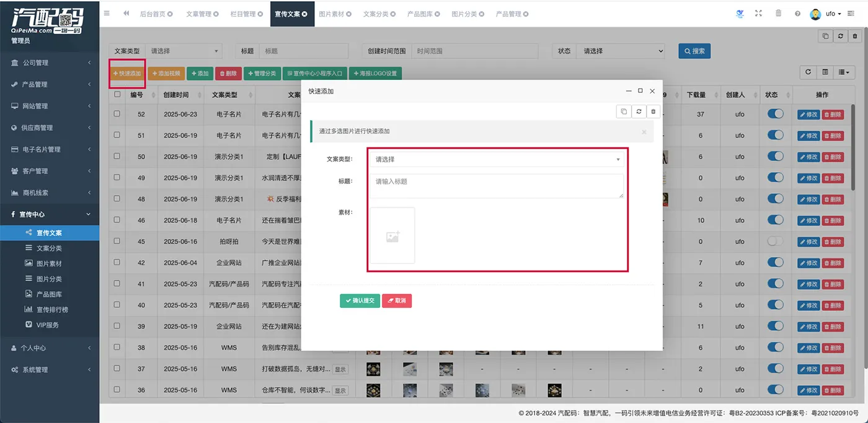Click the 取消 button in dialog

pyautogui.click(x=397, y=300)
